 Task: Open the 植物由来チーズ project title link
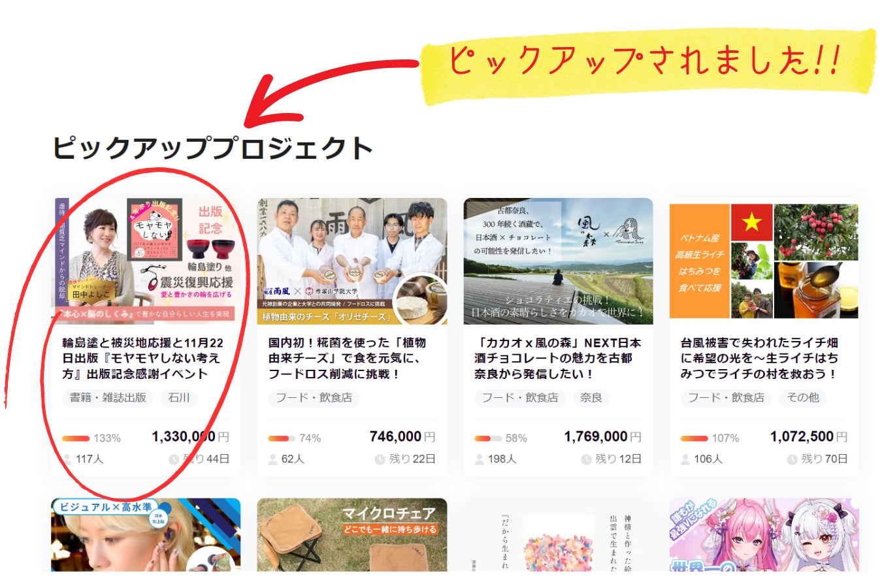coord(347,358)
